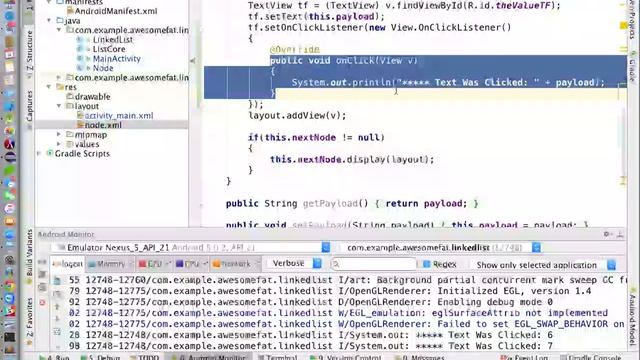Click the 'tf.setText(this.payload);' code line
The image size is (640, 360).
tap(316, 16)
